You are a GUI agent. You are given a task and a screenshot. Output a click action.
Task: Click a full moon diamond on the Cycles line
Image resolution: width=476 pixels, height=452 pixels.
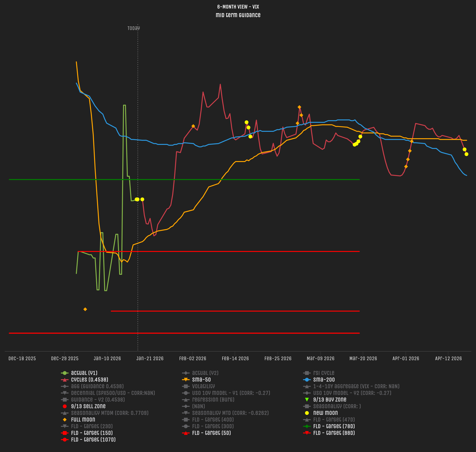pos(193,126)
